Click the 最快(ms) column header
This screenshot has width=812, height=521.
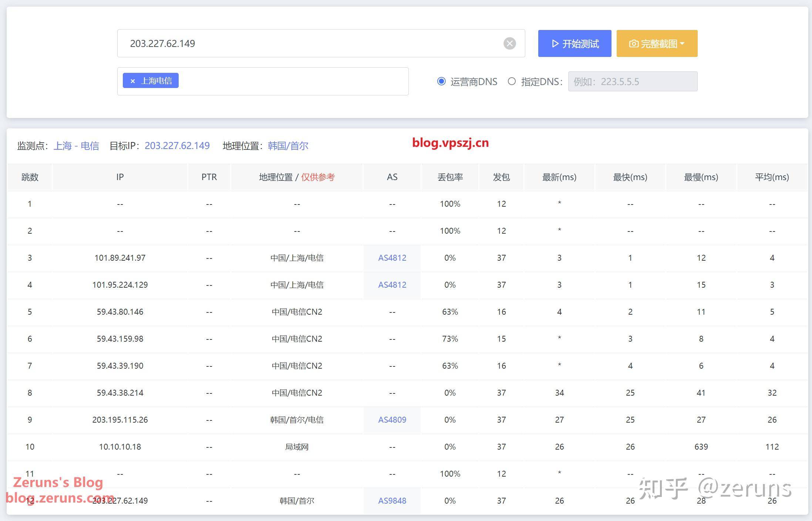click(630, 177)
